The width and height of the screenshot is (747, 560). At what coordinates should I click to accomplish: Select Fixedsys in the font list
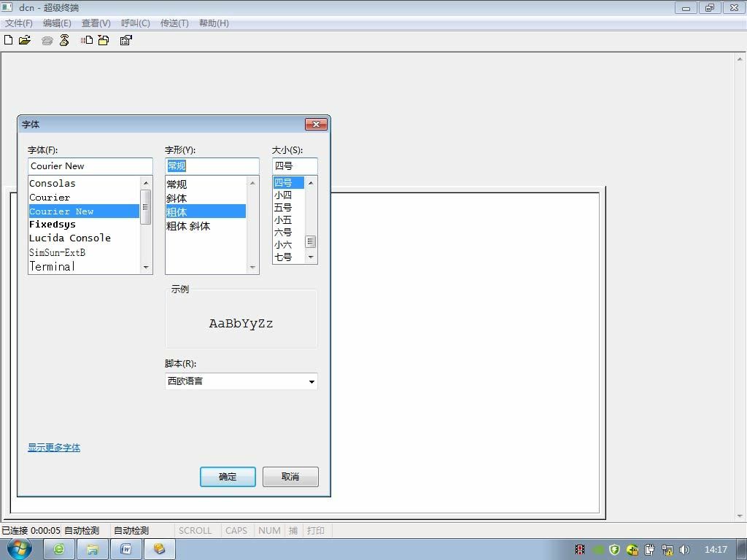84,225
